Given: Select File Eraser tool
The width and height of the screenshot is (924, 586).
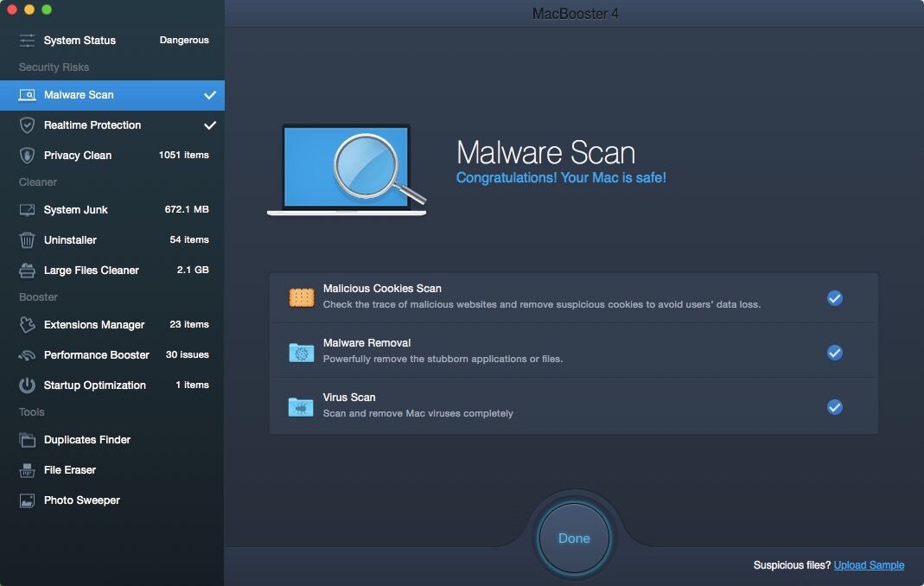Looking at the screenshot, I should [x=112, y=470].
